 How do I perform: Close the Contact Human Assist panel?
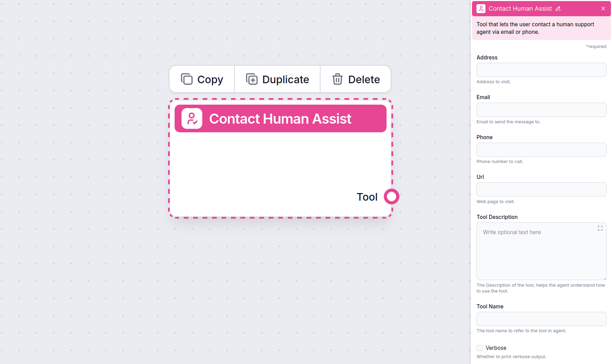coord(603,8)
